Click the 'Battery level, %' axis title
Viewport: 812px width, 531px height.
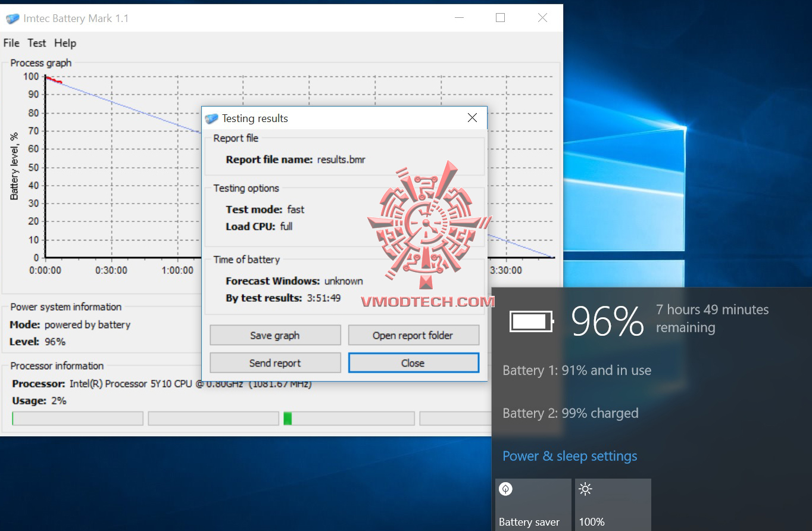(14, 166)
